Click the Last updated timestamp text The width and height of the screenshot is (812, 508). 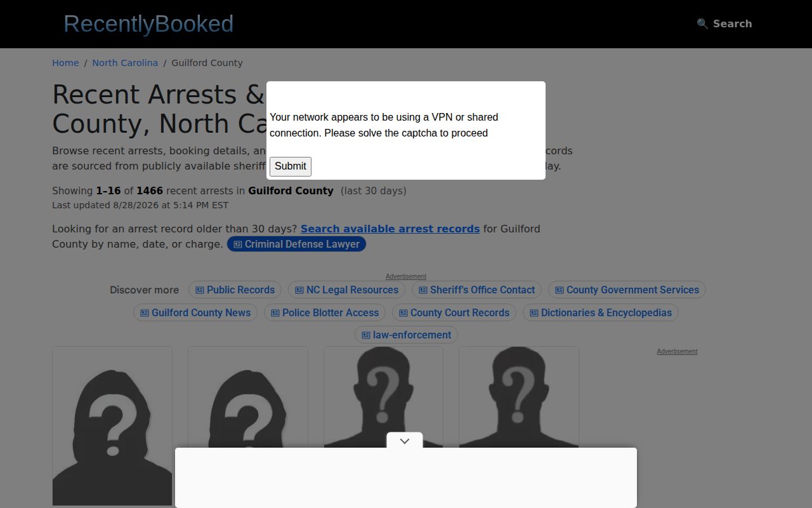(x=140, y=205)
